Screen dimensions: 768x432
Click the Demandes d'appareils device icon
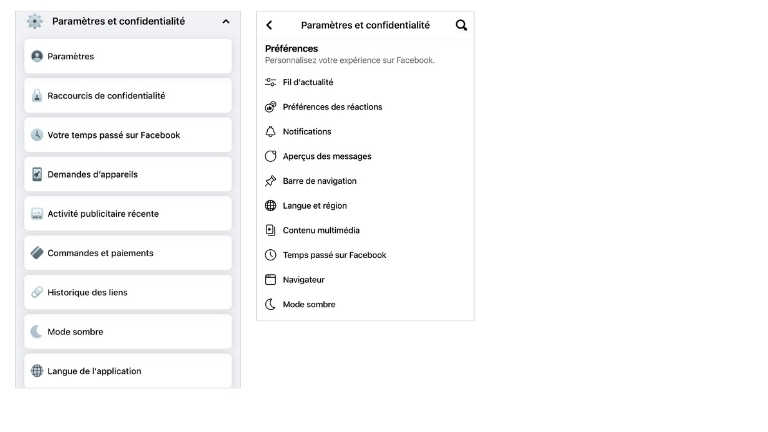37,174
